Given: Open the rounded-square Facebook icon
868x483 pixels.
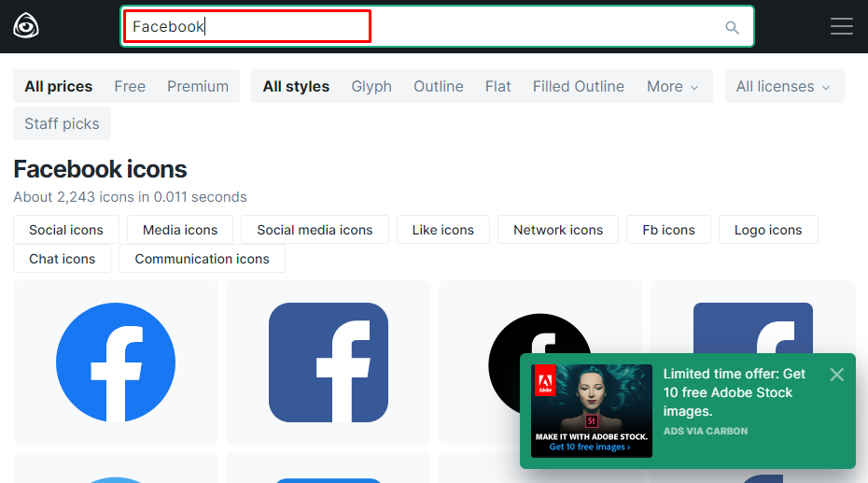Looking at the screenshot, I should click(x=329, y=362).
